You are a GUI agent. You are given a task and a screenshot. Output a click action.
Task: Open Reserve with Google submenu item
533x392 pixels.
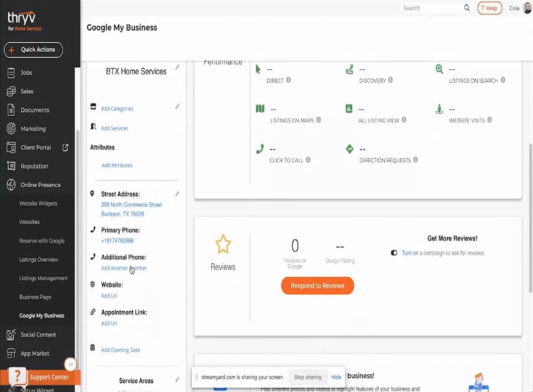(42, 241)
